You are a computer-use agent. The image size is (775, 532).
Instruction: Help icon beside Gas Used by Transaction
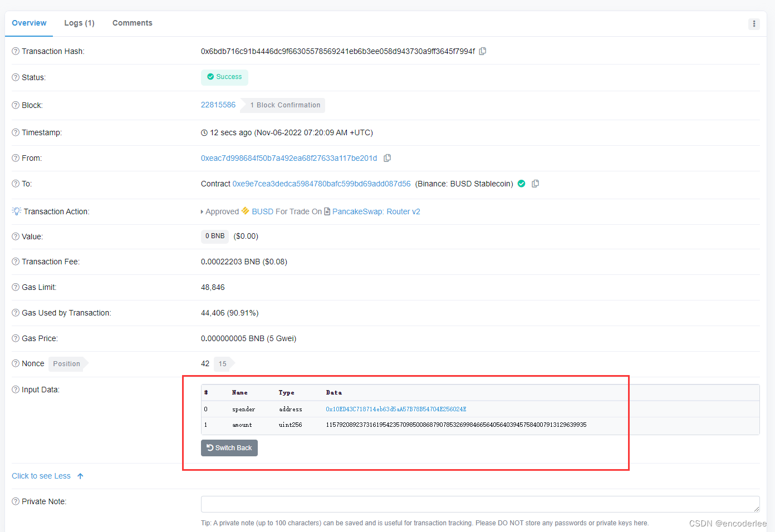pos(16,313)
